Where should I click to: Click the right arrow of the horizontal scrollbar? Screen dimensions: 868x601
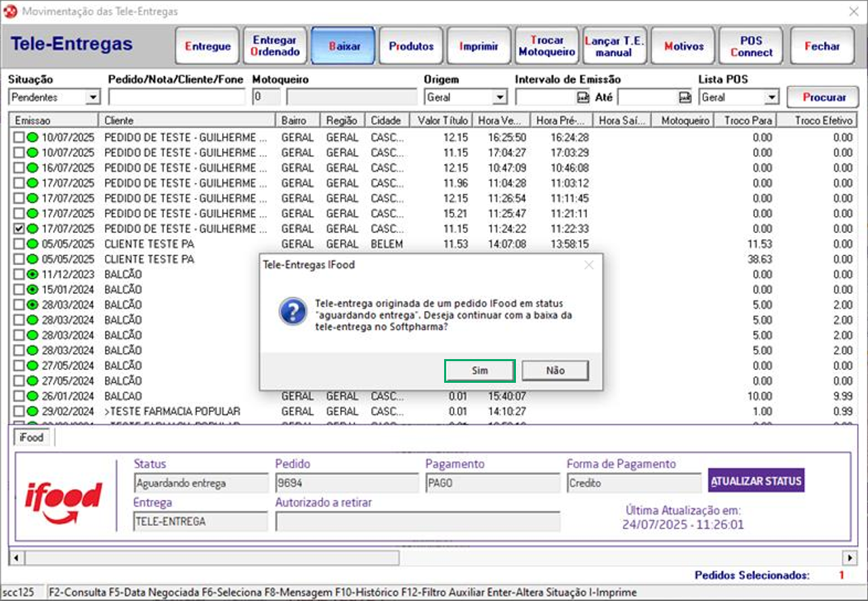pyautogui.click(x=850, y=558)
